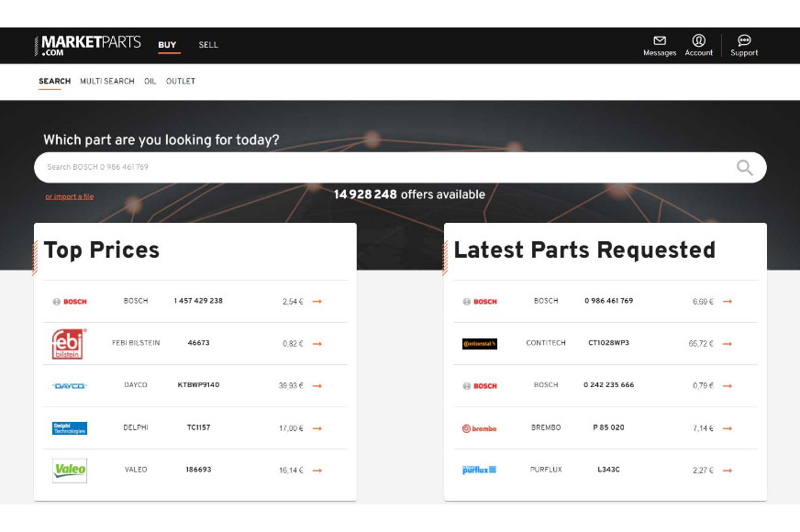800x532 pixels.
Task: Open arrow for Valeo 186693
Action: click(x=317, y=471)
